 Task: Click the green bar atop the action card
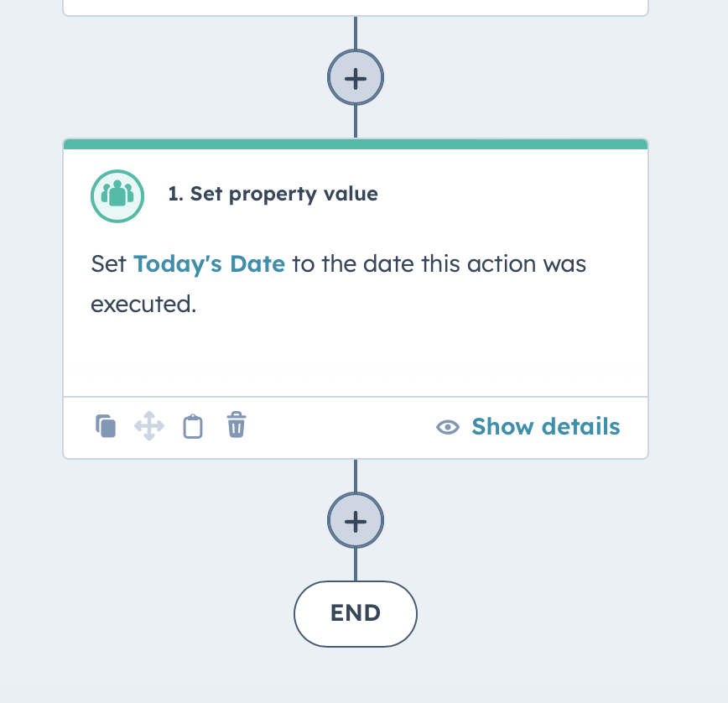(x=355, y=143)
